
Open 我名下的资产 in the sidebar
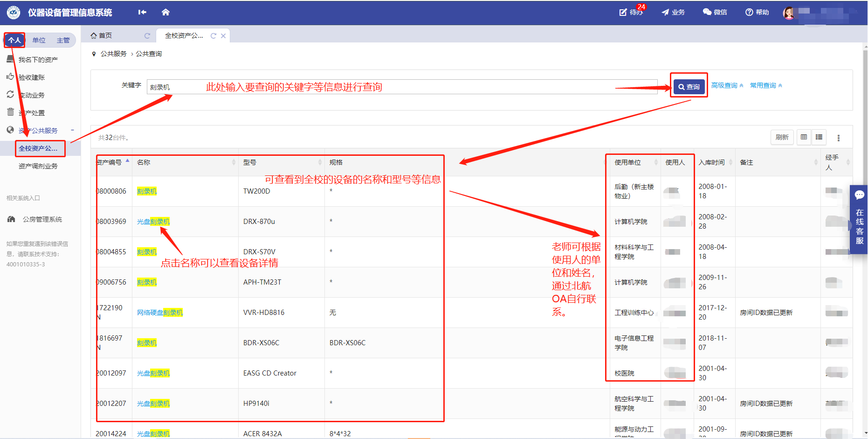pyautogui.click(x=38, y=60)
